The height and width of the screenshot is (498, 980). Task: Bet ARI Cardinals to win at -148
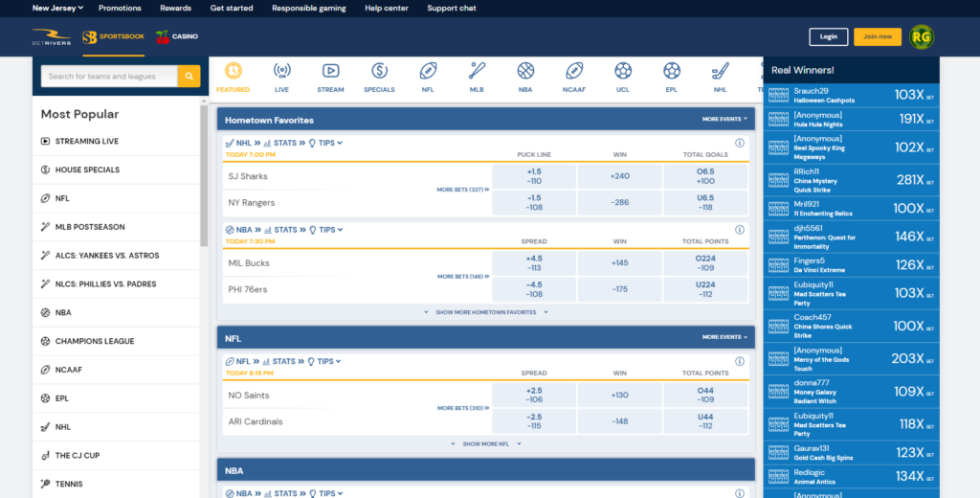click(x=620, y=421)
